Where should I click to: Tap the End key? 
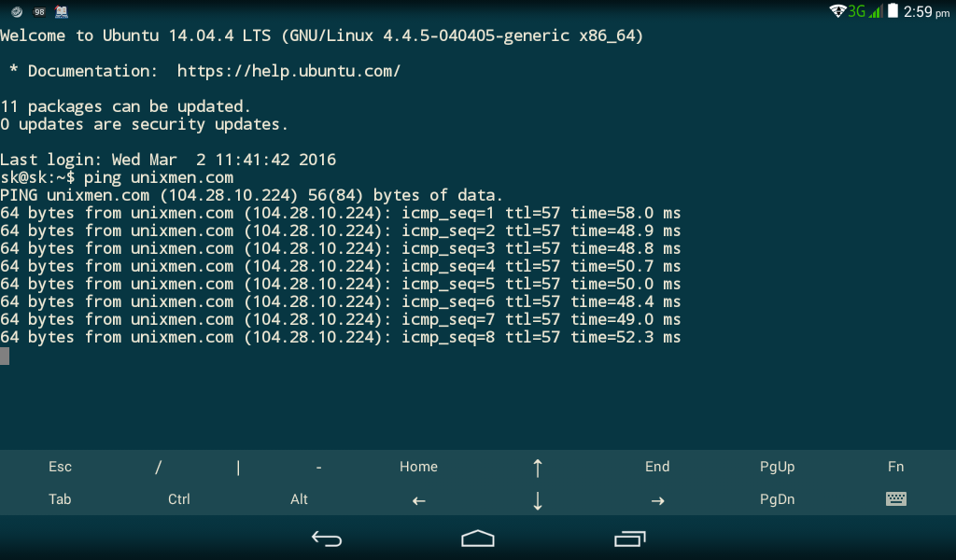tap(657, 467)
